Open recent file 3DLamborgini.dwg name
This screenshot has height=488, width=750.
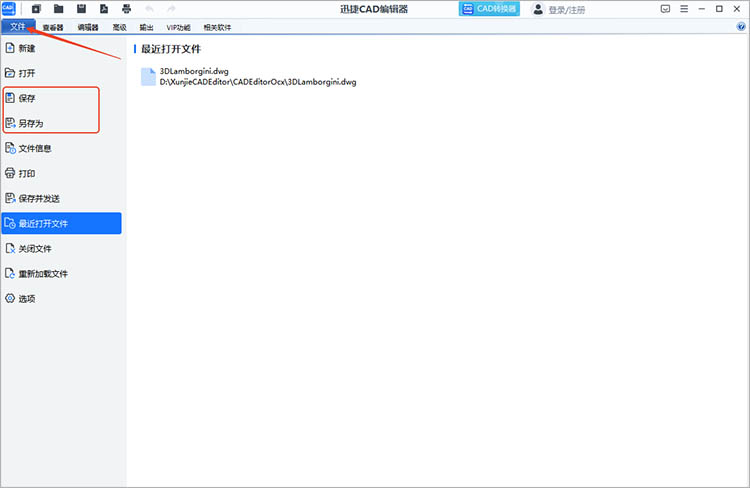coord(194,71)
